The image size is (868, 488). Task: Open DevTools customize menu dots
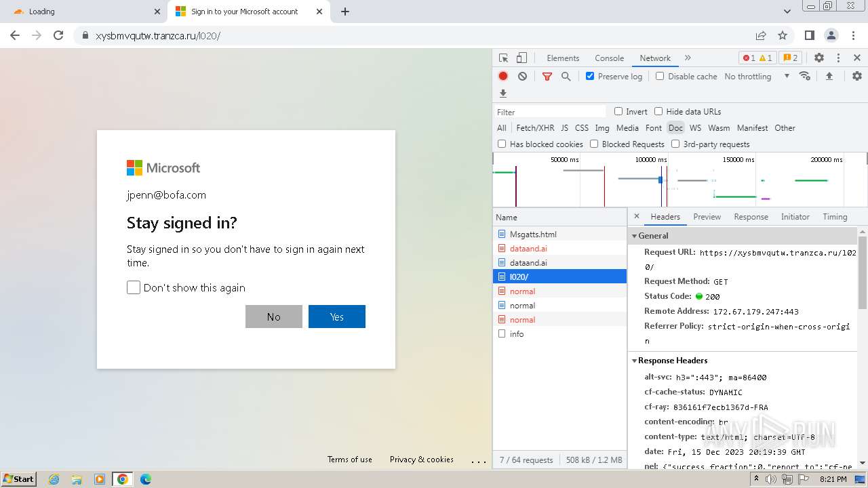click(x=838, y=58)
